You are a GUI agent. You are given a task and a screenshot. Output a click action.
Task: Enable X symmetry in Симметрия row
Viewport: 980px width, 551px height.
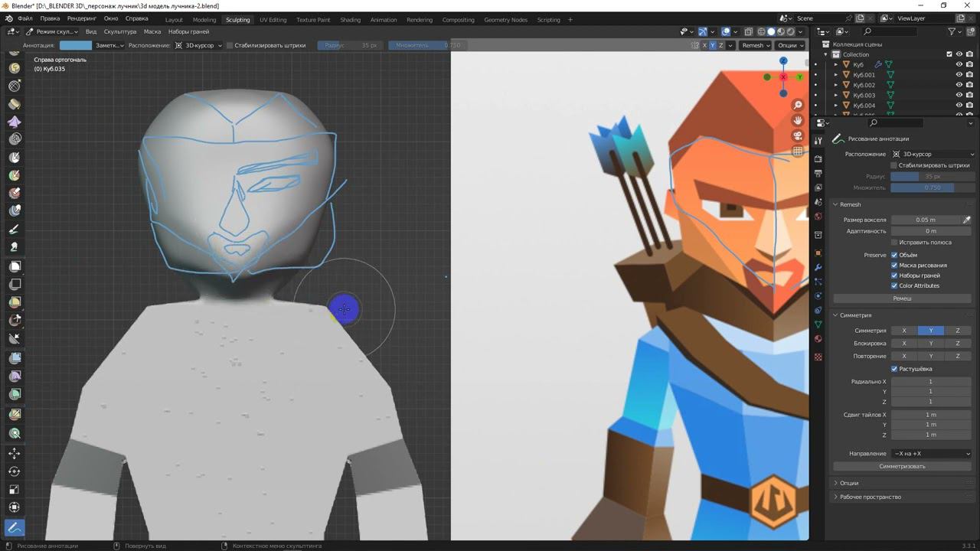pyautogui.click(x=904, y=331)
